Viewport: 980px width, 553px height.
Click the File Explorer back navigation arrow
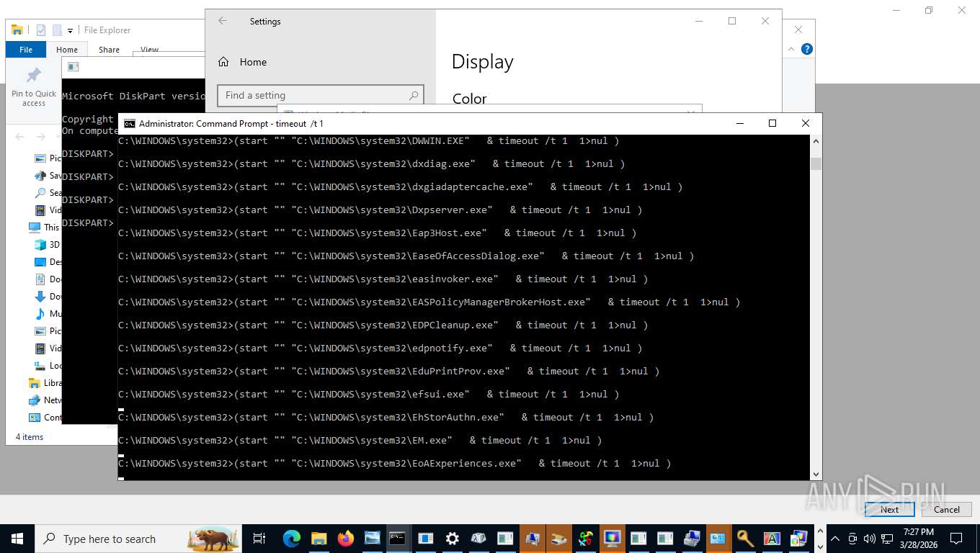(20, 137)
